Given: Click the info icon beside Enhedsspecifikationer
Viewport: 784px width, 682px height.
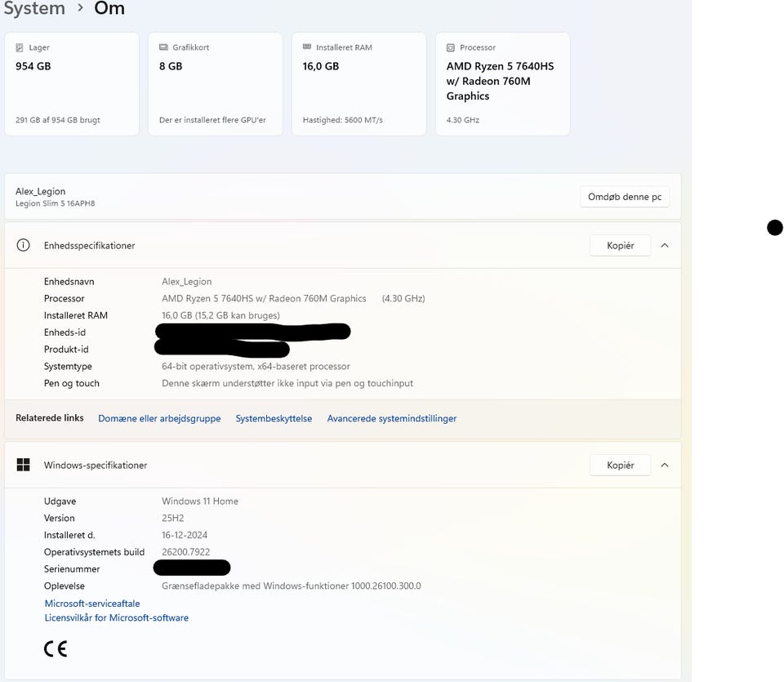Looking at the screenshot, I should (x=23, y=245).
